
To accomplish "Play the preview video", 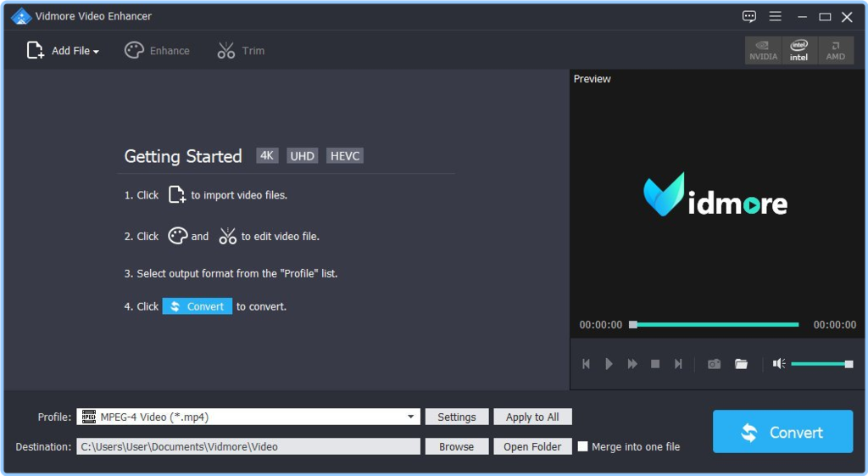I will tap(609, 363).
